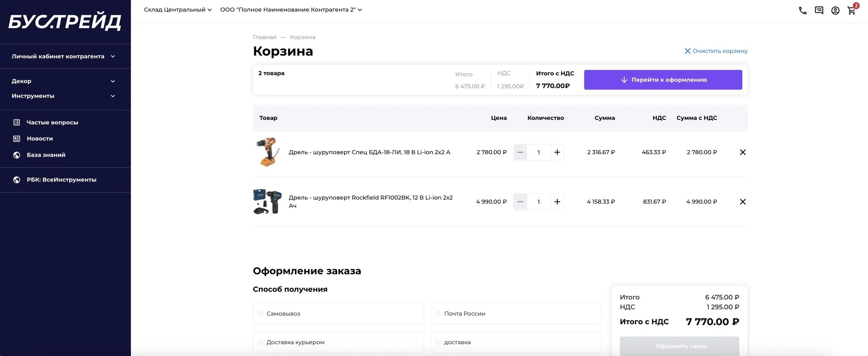
Task: Open the chat messages icon
Action: 819,10
